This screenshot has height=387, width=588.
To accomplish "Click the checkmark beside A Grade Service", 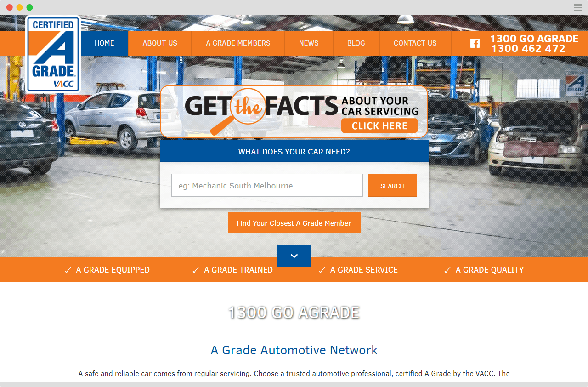I will (322, 270).
